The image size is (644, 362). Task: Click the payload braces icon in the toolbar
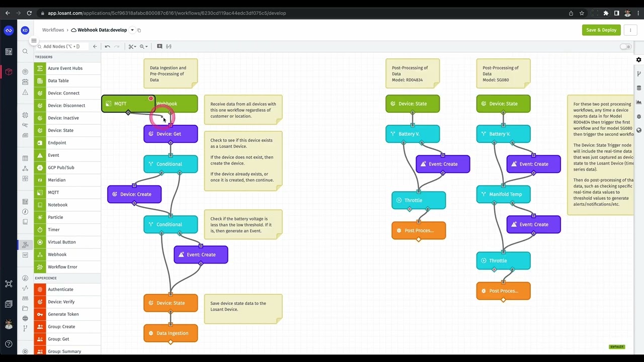[x=169, y=46]
